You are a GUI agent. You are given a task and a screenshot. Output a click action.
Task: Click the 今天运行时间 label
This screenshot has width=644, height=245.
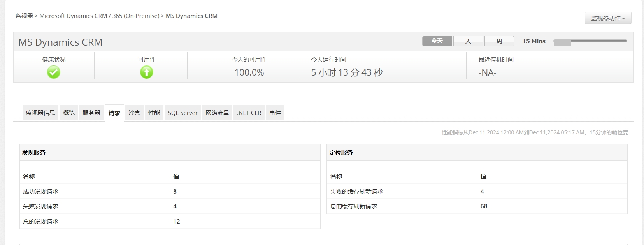pos(328,59)
